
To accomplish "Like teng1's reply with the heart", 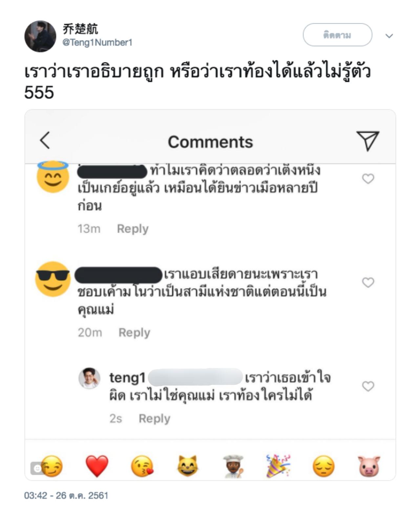I will 368,386.
